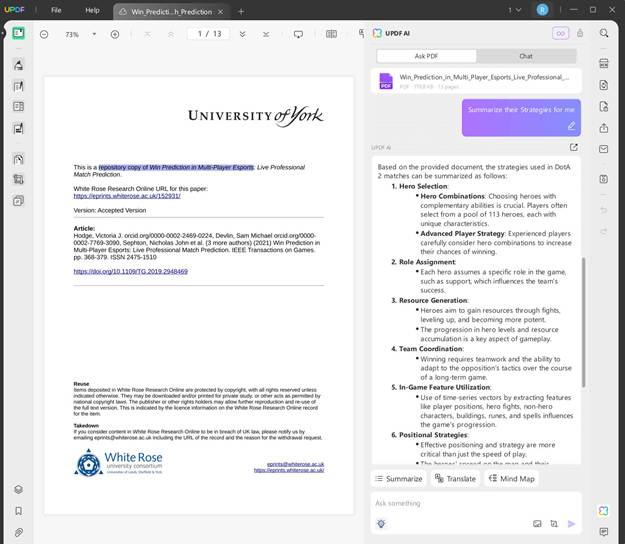The width and height of the screenshot is (625, 544).
Task: Open a new tab with plus button
Action: [x=241, y=11]
